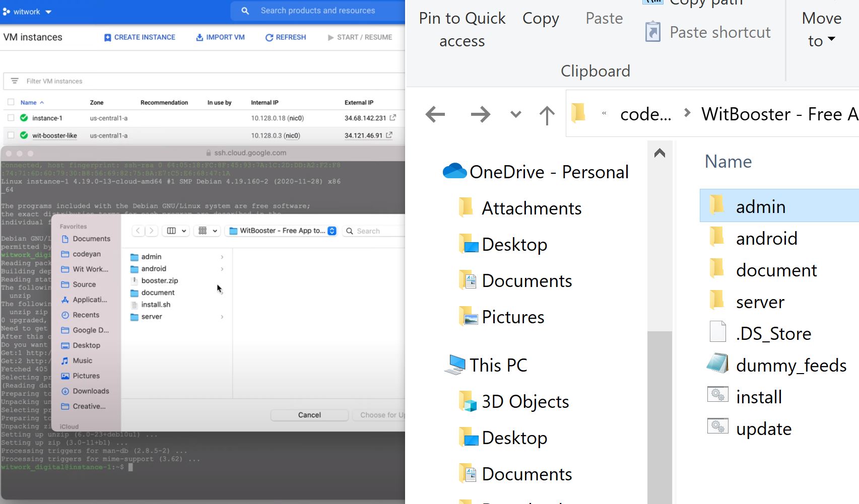
Task: Click the filter icon beside Filter VM instances
Action: point(15,81)
